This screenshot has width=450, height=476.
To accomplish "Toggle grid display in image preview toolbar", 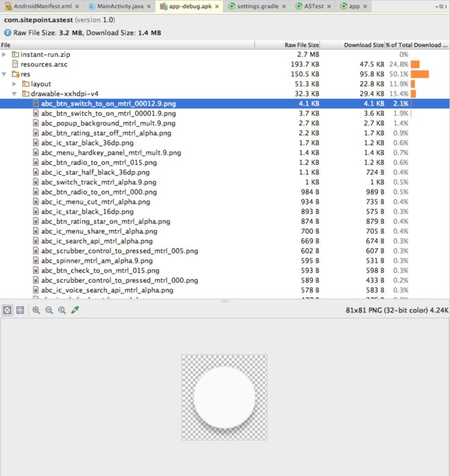I will click(x=20, y=310).
